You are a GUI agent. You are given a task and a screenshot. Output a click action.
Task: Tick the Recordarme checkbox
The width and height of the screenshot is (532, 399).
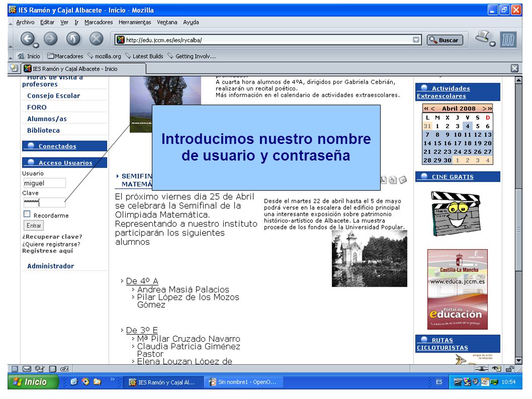pyautogui.click(x=27, y=214)
